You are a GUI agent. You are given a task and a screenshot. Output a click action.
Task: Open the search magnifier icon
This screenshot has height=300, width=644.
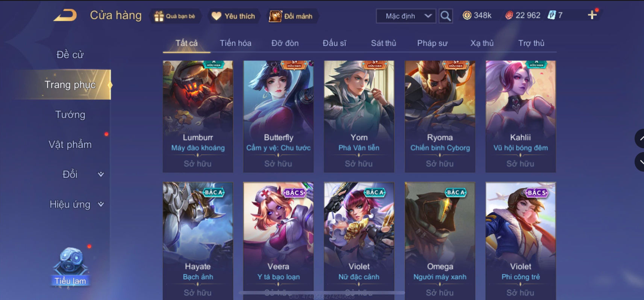point(445,16)
